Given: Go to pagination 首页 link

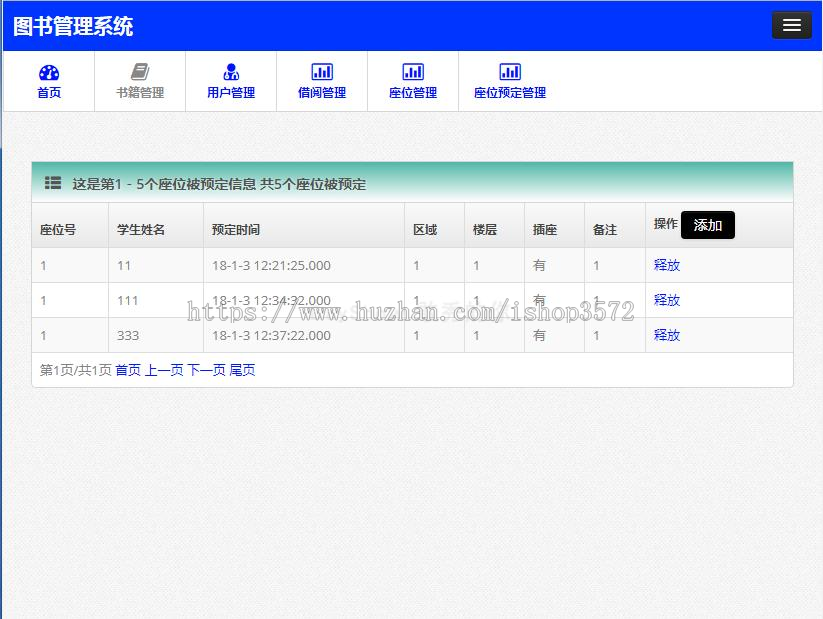Looking at the screenshot, I should 128,370.
